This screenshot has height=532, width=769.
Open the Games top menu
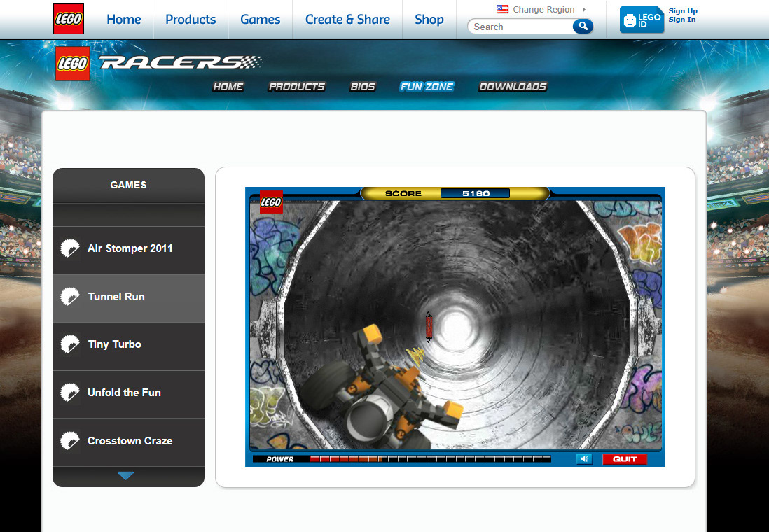[x=260, y=19]
